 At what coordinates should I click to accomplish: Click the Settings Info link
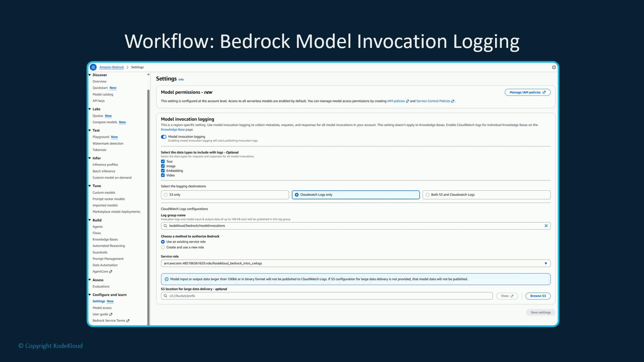click(x=181, y=80)
